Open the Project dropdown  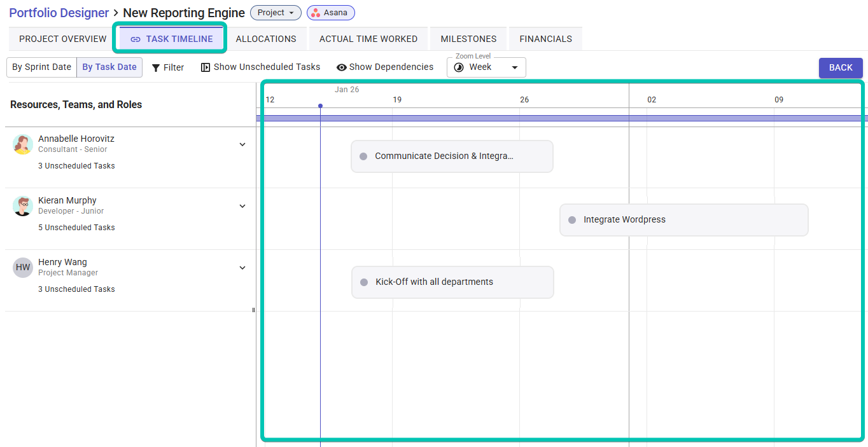[x=275, y=12]
